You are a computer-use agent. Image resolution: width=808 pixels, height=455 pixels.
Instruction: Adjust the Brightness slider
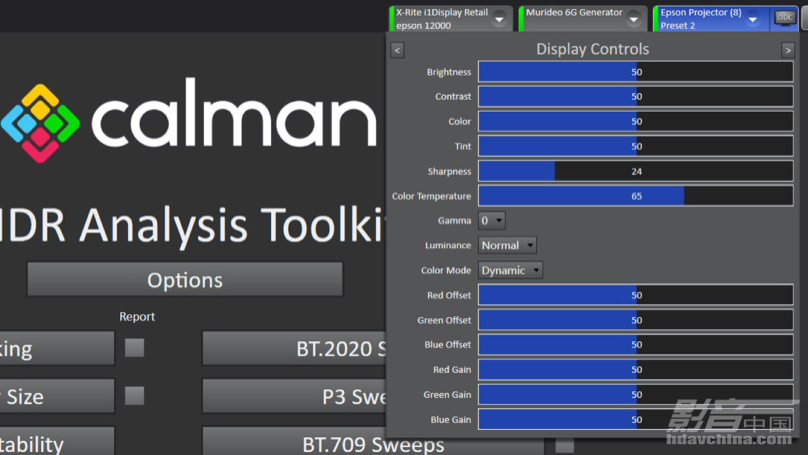[x=636, y=72]
